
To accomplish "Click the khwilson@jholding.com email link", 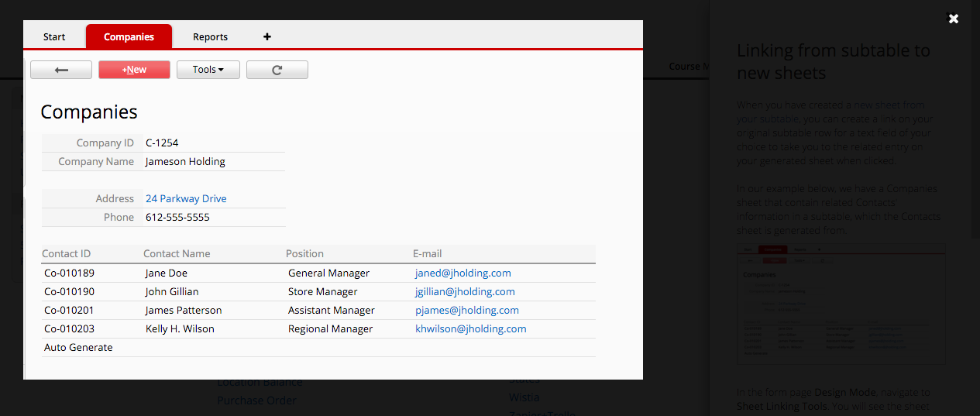I will (471, 328).
